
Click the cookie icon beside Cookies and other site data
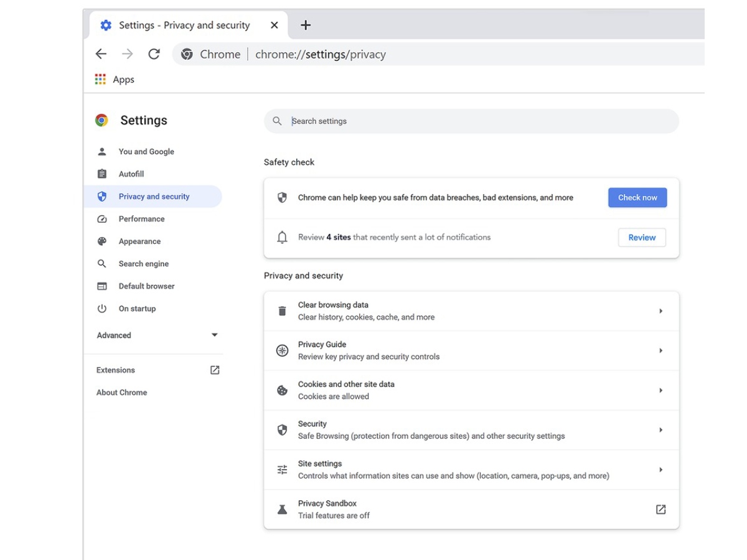[x=282, y=390]
